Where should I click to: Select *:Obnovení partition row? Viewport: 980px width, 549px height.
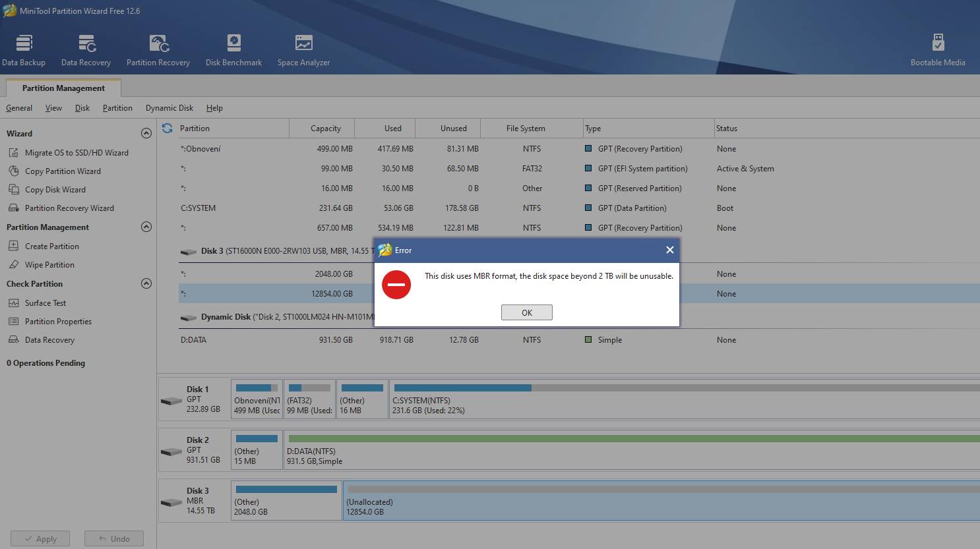(579, 149)
